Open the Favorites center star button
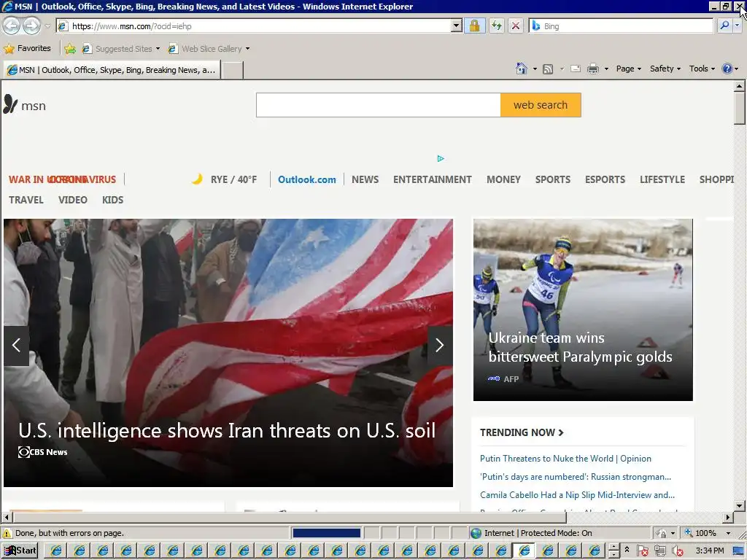The image size is (747, 560). [x=27, y=48]
